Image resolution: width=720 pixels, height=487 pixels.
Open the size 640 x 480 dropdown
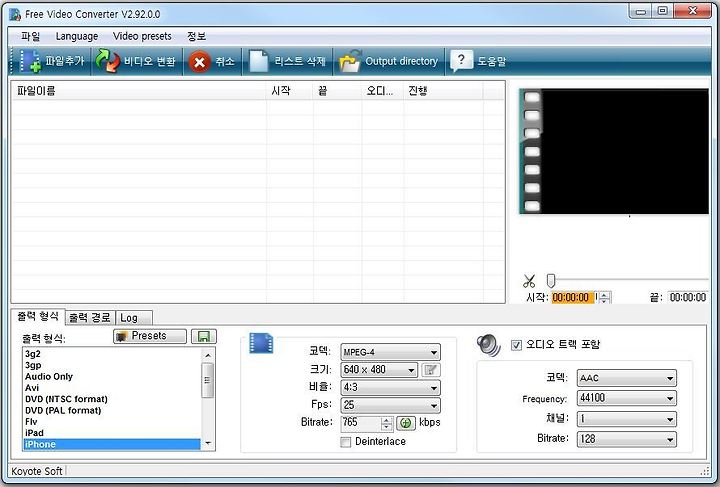coord(379,370)
